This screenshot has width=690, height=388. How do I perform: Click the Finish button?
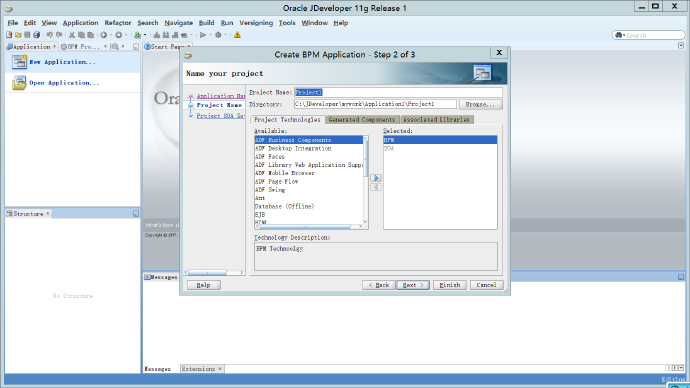coord(450,285)
